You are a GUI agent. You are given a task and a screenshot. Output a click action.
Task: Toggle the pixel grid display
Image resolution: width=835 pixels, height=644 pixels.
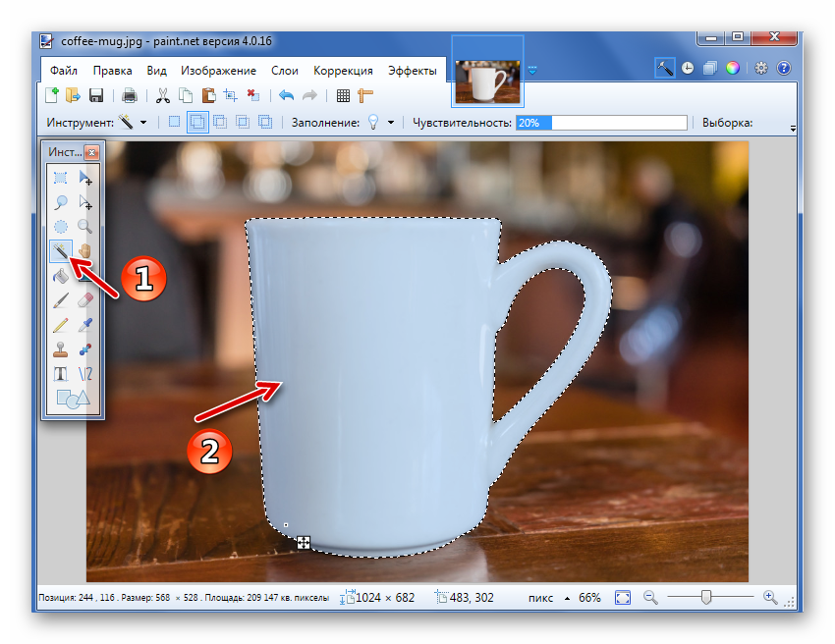343,95
